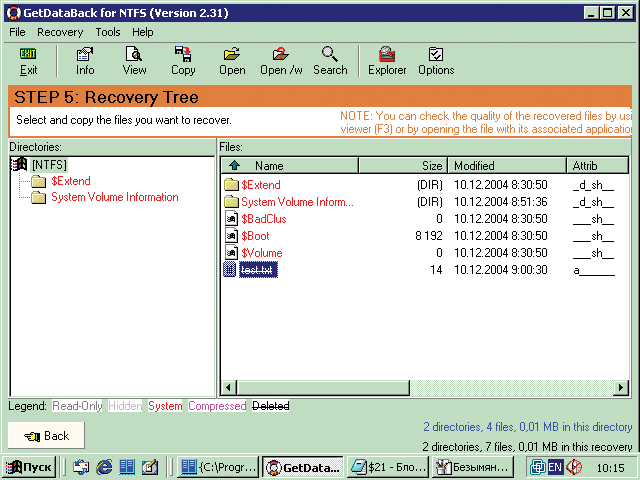Click the GetData... taskbar button
The image size is (640, 480).
[303, 467]
